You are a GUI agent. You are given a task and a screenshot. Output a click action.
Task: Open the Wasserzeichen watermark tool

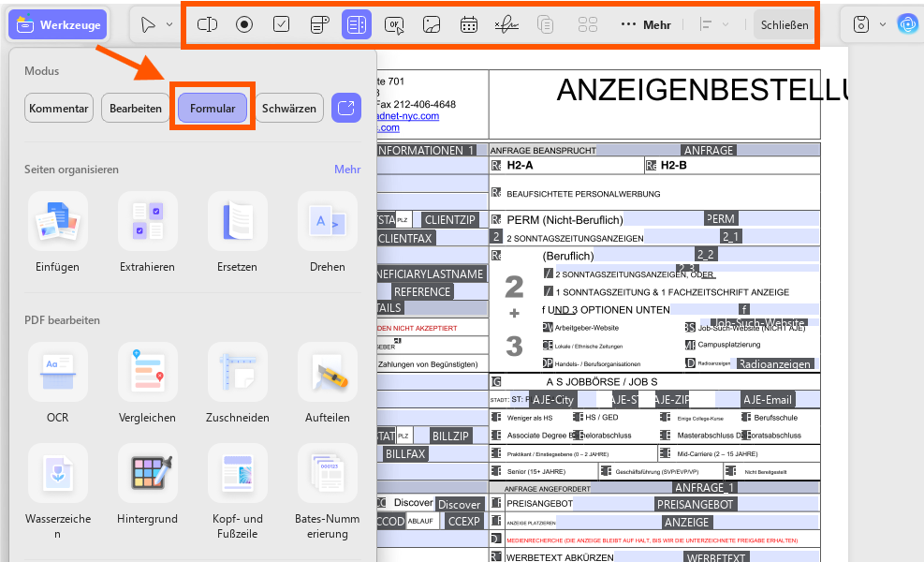(x=57, y=492)
